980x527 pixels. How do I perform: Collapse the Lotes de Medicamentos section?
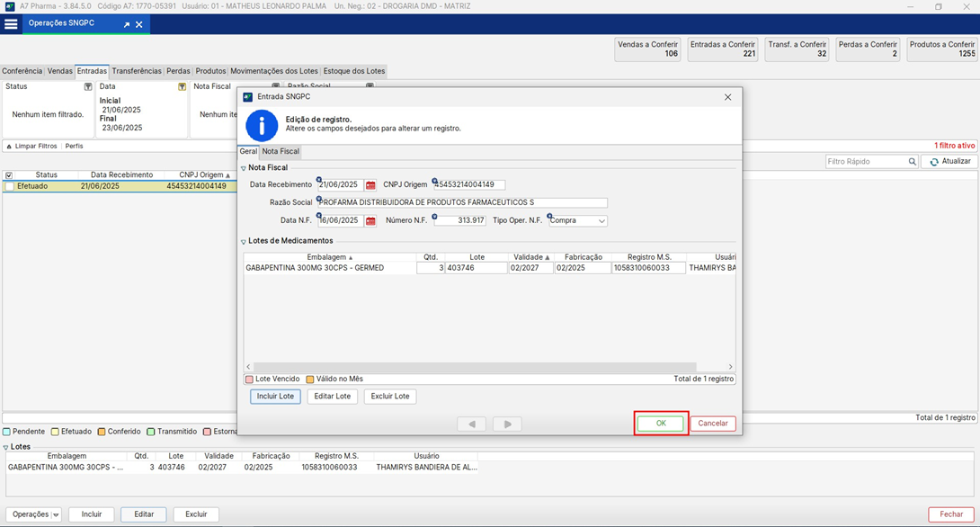tap(243, 241)
